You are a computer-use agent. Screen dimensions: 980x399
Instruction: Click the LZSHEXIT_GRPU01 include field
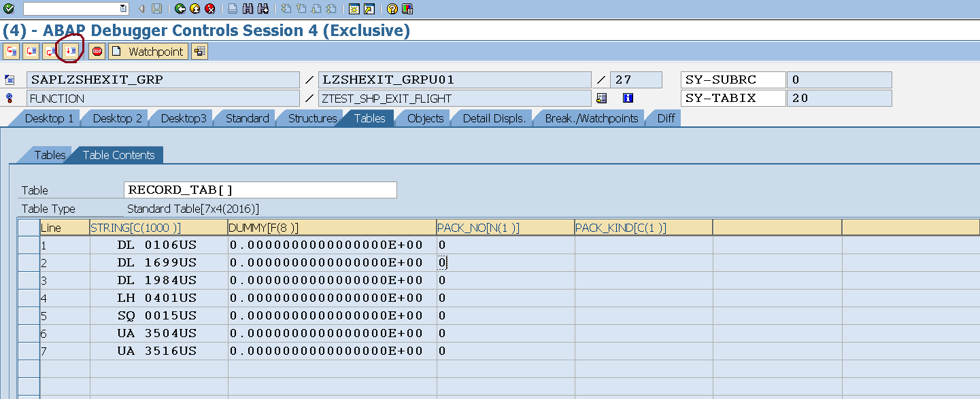pyautogui.click(x=455, y=80)
